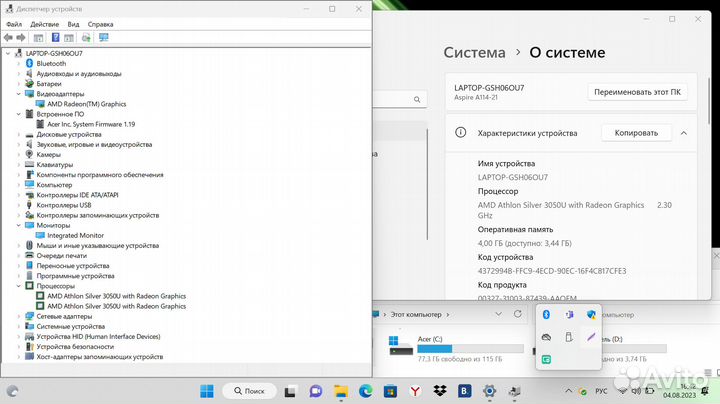Click the Forward arrow in Device Manager toolbar
The height and width of the screenshot is (404, 720).
(x=21, y=38)
